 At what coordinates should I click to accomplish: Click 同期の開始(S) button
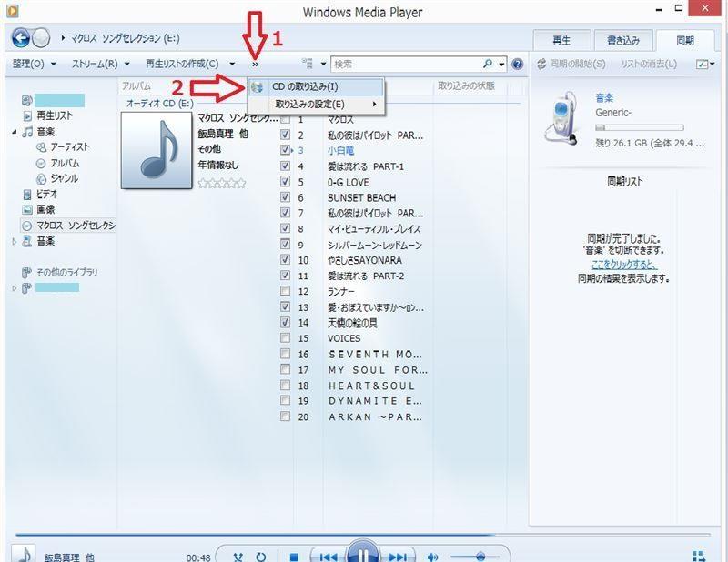pos(571,64)
